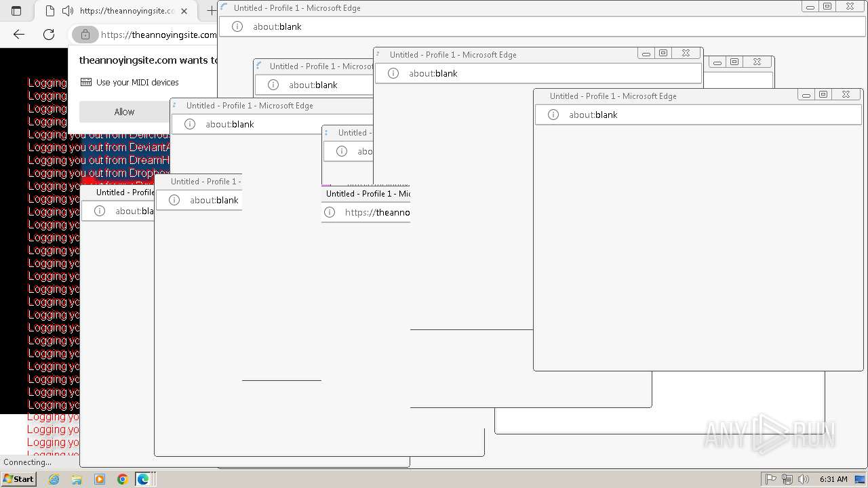Reload the page with refresh icon
Viewport: 868px width, 488px height.
49,35
